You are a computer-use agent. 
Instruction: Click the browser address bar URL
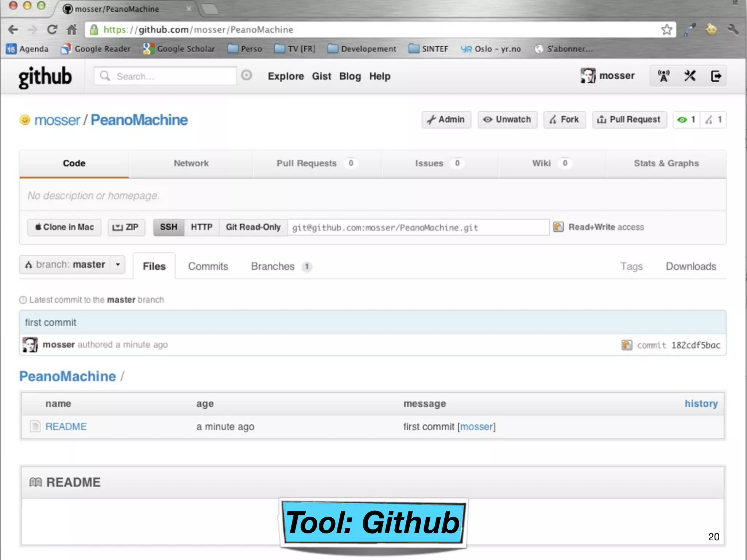click(379, 30)
